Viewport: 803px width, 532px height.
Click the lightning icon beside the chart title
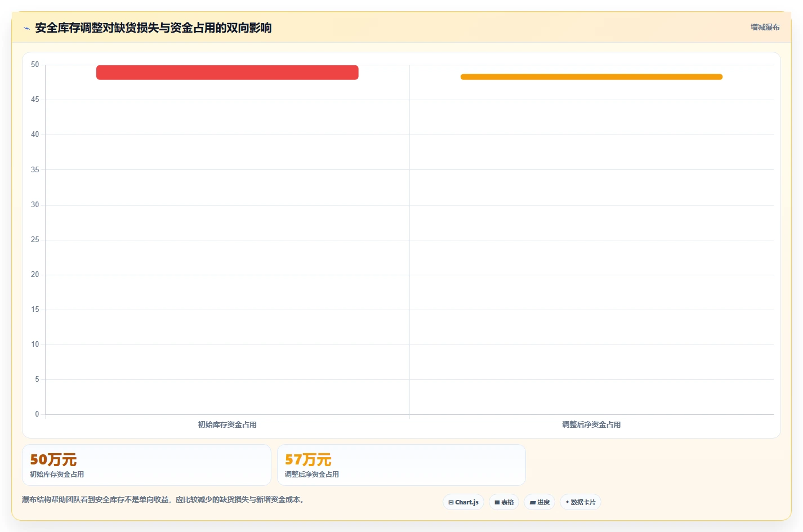26,28
